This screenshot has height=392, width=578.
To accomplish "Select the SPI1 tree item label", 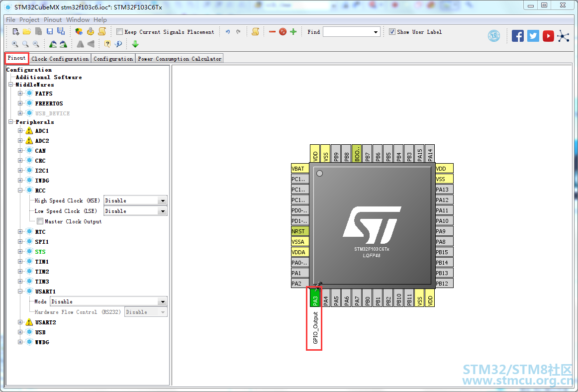I will tap(42, 242).
